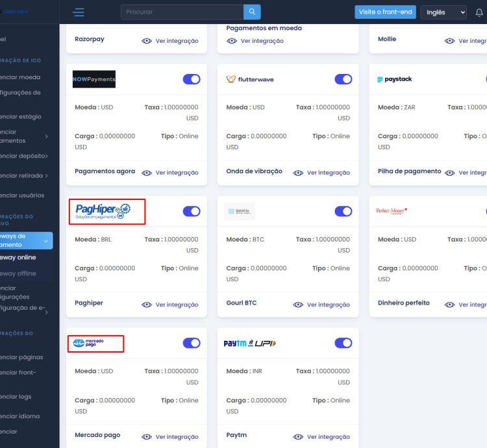Open gerenciar estágio in the sidebar
Viewport: 487px width, 448px height.
click(x=21, y=116)
